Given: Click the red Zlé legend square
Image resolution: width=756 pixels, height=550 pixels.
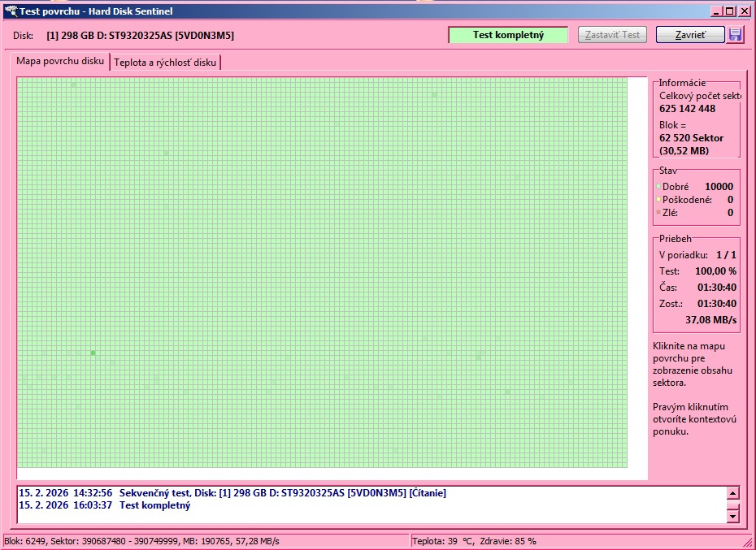Looking at the screenshot, I should (x=658, y=213).
